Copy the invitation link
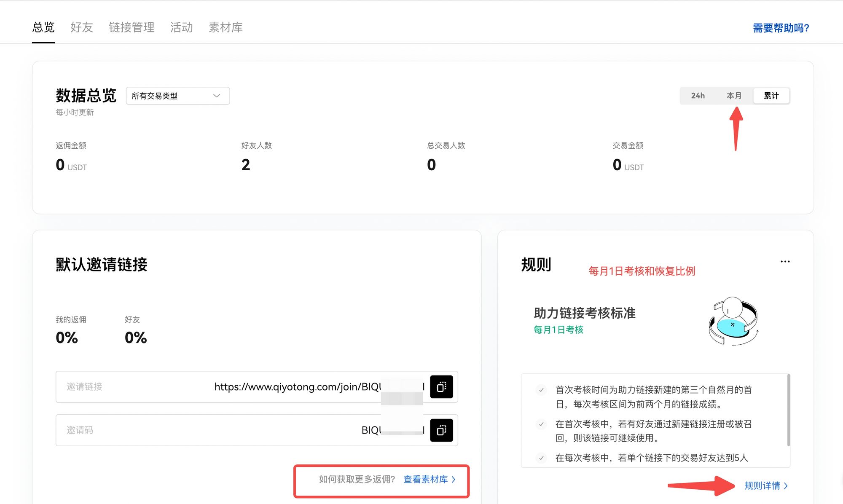 [x=441, y=387]
